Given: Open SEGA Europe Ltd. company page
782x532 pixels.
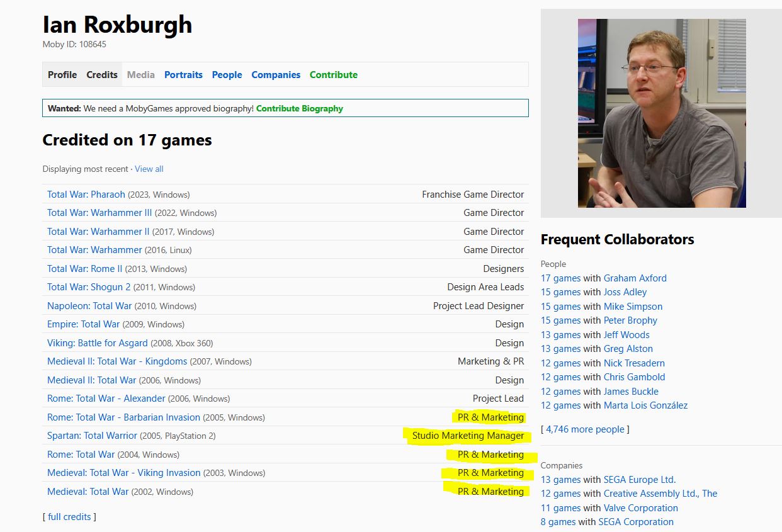Looking at the screenshot, I should pyautogui.click(x=640, y=480).
